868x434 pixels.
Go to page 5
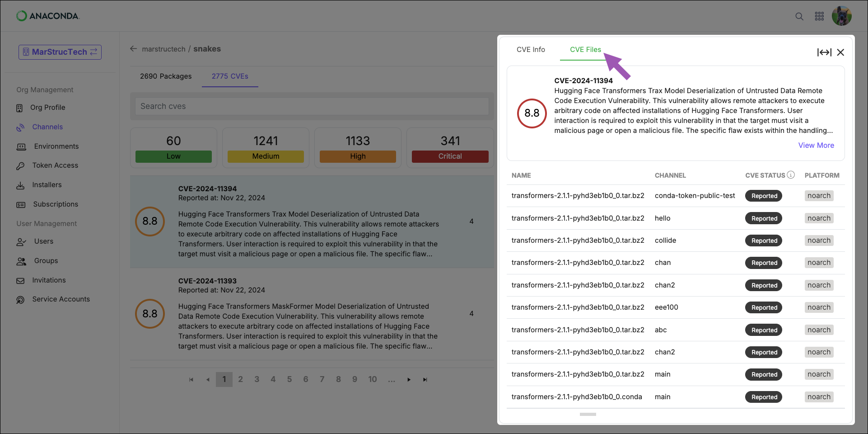click(x=289, y=380)
